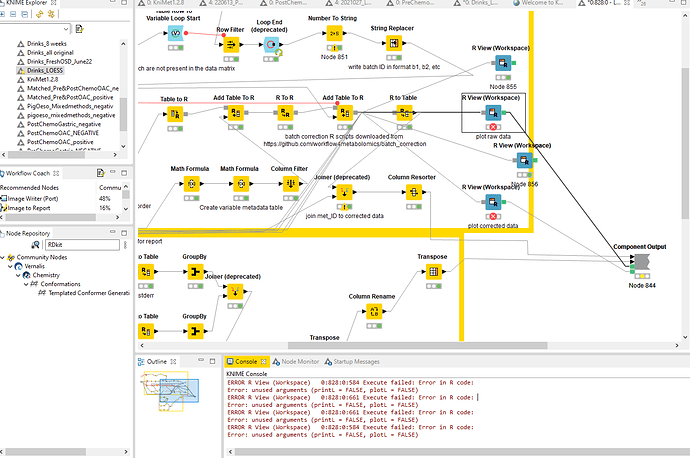Select the Component Output node 844
This screenshot has height=458, width=690.
click(642, 263)
